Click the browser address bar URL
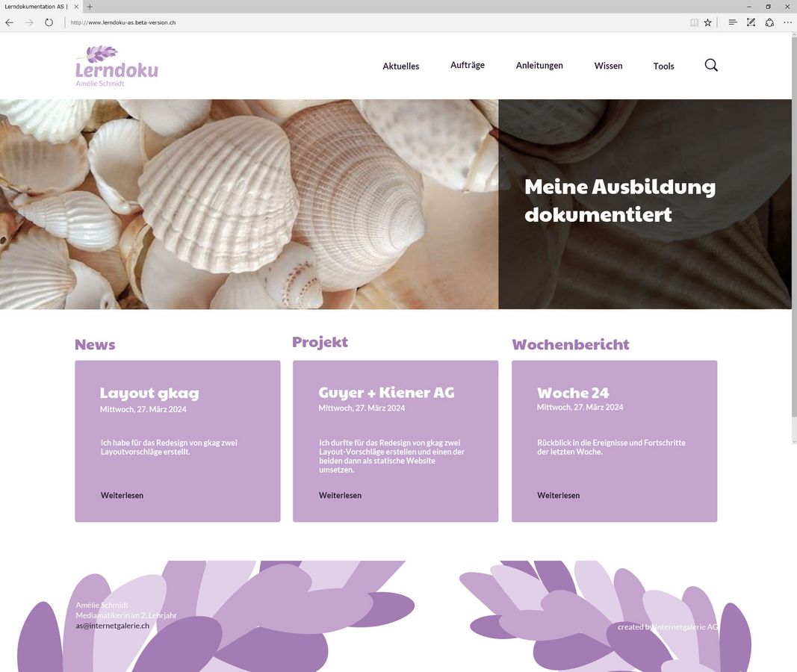The height and width of the screenshot is (672, 797). click(x=123, y=22)
